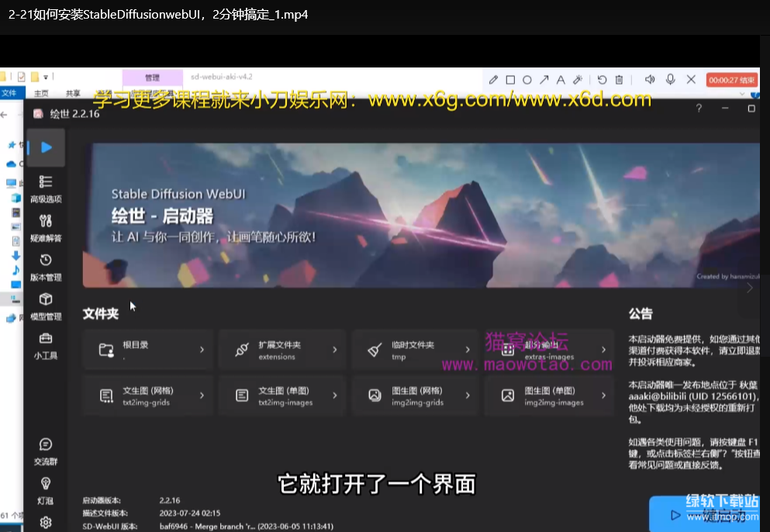Click date text 2023-07-24 02:15
This screenshot has width=770, height=532.
(189, 513)
